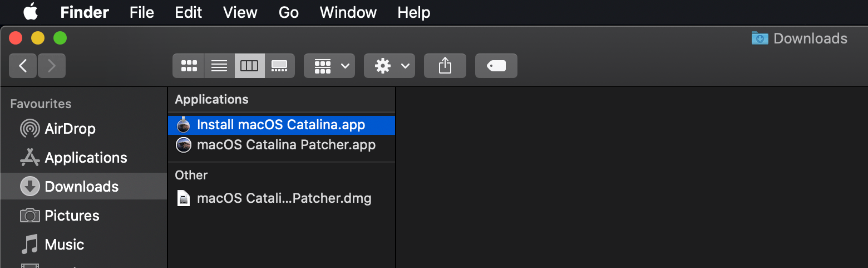Image resolution: width=868 pixels, height=268 pixels.
Task: Select column view mode
Action: pos(249,66)
